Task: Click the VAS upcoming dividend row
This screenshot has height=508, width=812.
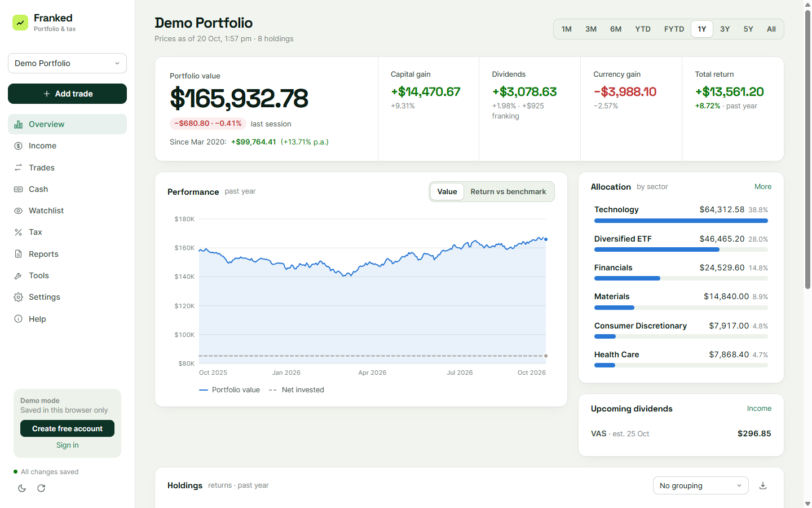Action: pos(681,433)
